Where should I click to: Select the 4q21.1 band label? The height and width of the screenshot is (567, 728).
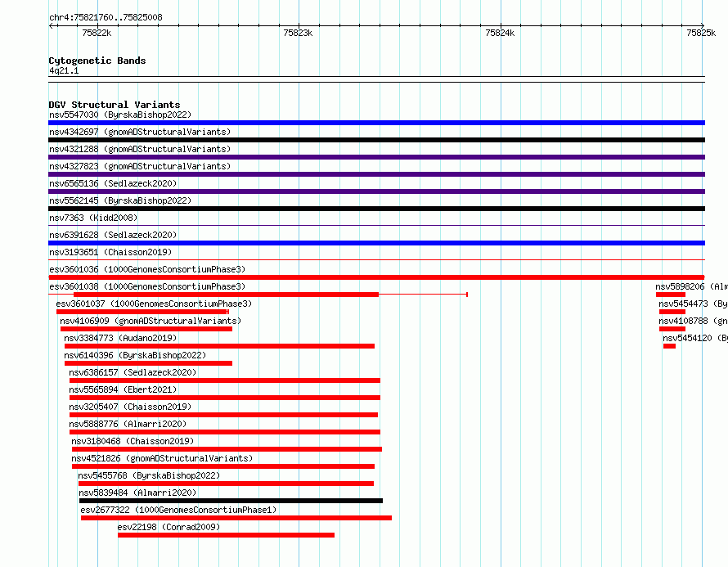pos(64,70)
